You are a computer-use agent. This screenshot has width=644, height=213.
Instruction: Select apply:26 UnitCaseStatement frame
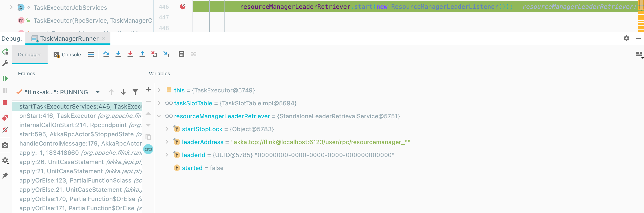point(77,162)
